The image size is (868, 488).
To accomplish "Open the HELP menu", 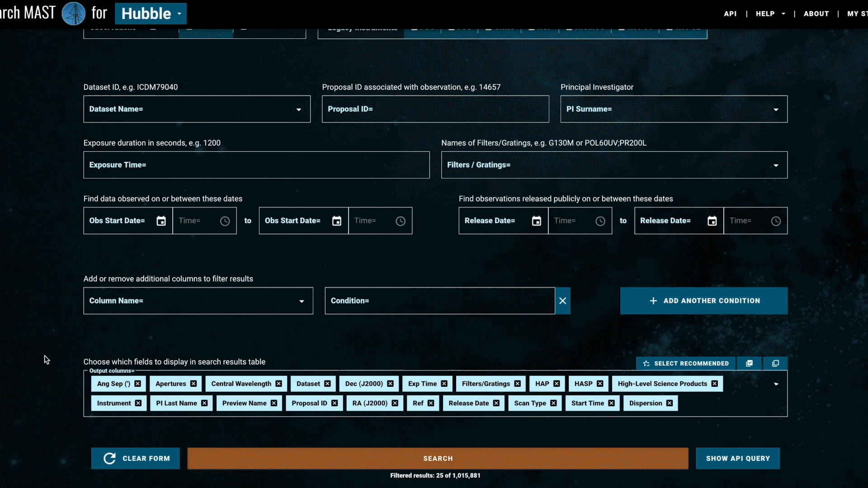I will point(770,14).
